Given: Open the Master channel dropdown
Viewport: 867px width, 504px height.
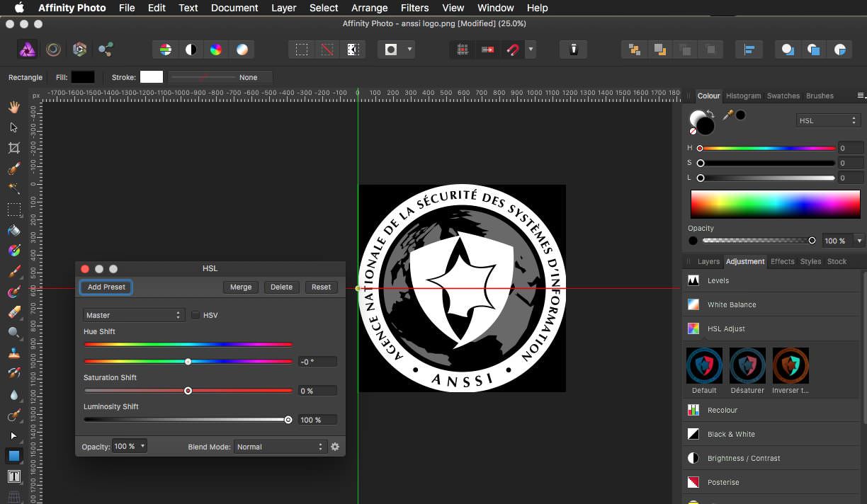Looking at the screenshot, I should (x=134, y=315).
